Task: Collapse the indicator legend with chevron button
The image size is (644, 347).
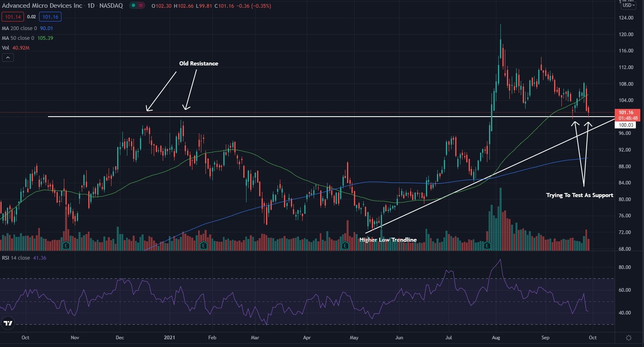Action: click(x=8, y=58)
